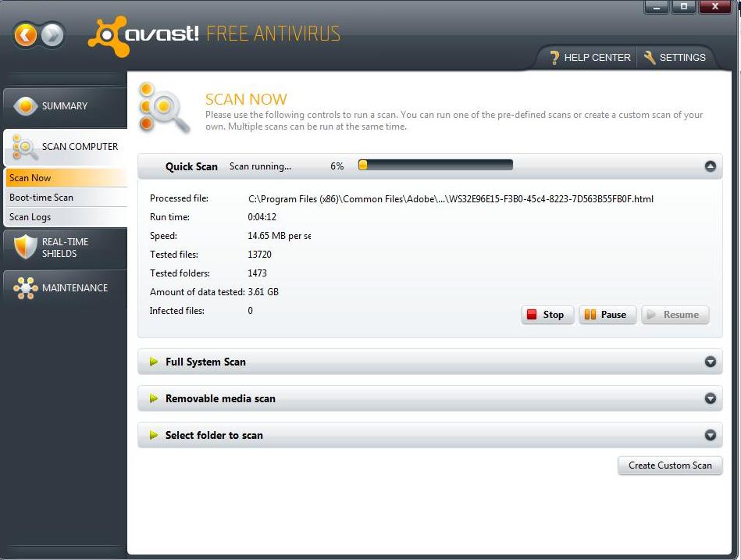Click the Create Custom Scan button
Image resolution: width=741 pixels, height=560 pixels.
click(x=670, y=465)
